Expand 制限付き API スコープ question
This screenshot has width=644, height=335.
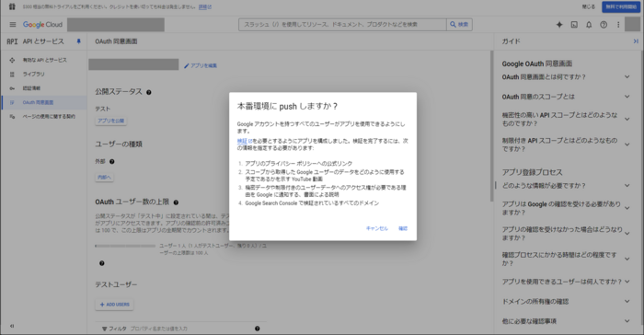coord(566,144)
